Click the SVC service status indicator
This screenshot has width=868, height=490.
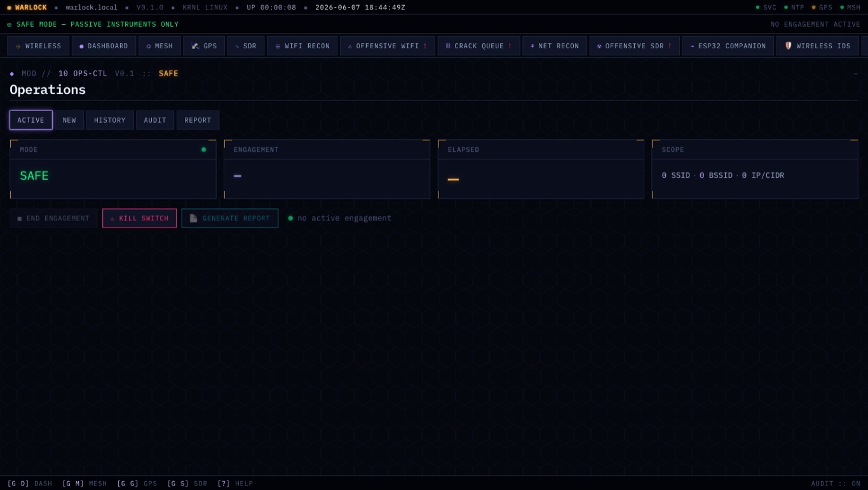pyautogui.click(x=766, y=8)
